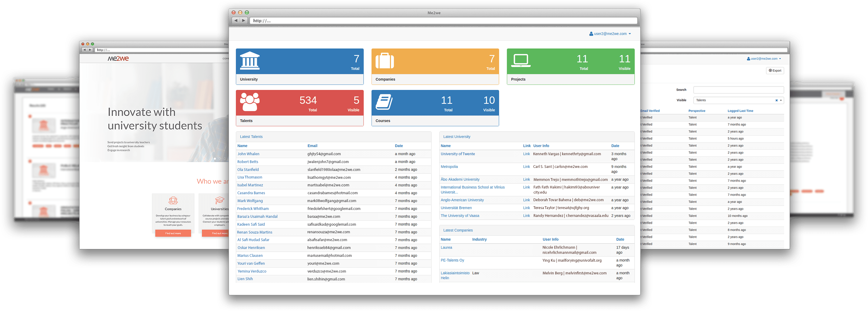Screen dimensions: 868x311
Task: Click Companies icon in left landing page
Action: tap(173, 201)
